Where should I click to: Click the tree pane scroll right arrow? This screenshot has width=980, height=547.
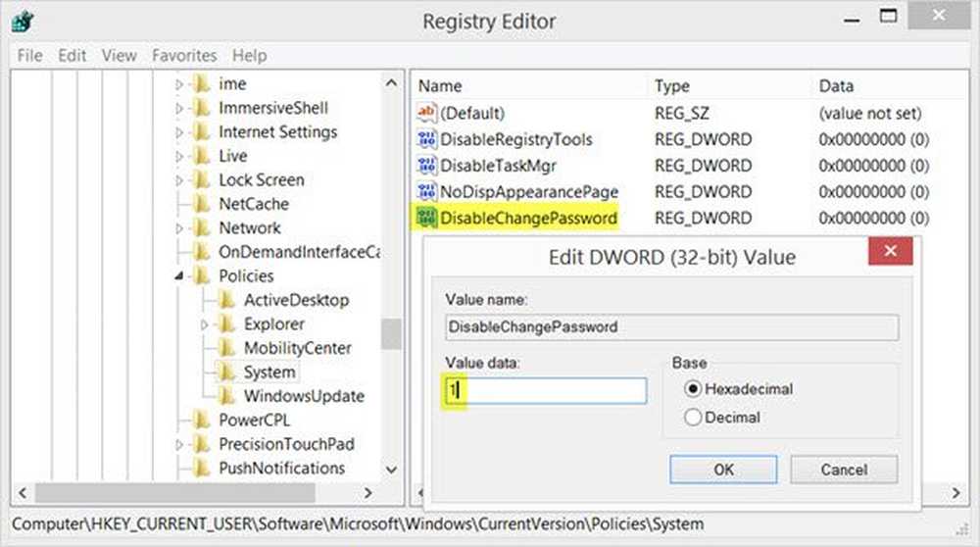(x=368, y=493)
